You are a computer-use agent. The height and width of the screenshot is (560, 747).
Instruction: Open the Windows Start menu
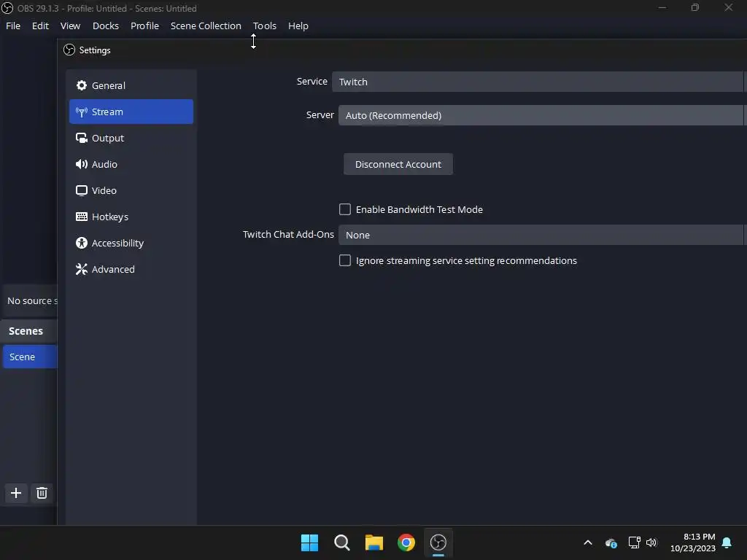[309, 542]
